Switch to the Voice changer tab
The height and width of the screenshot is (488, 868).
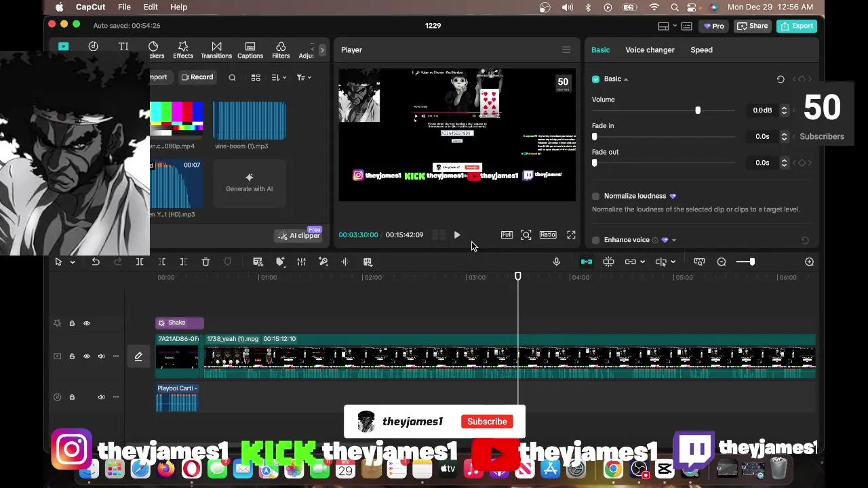(650, 49)
